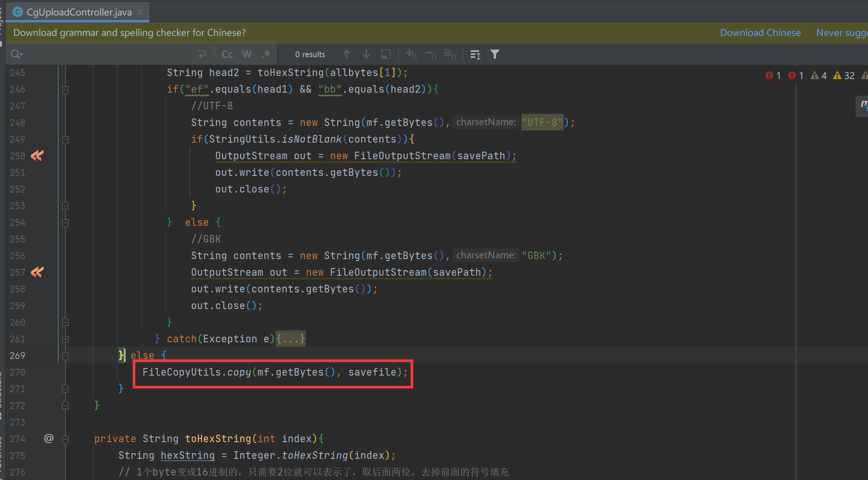Click the gutter marker on line 250
Image resolution: width=868 pixels, height=480 pixels.
tap(37, 155)
